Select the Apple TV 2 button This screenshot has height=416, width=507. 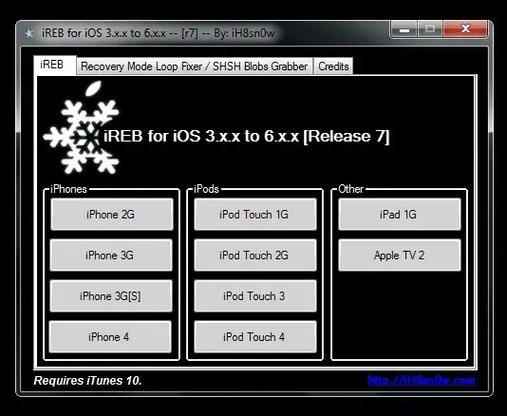pos(400,255)
